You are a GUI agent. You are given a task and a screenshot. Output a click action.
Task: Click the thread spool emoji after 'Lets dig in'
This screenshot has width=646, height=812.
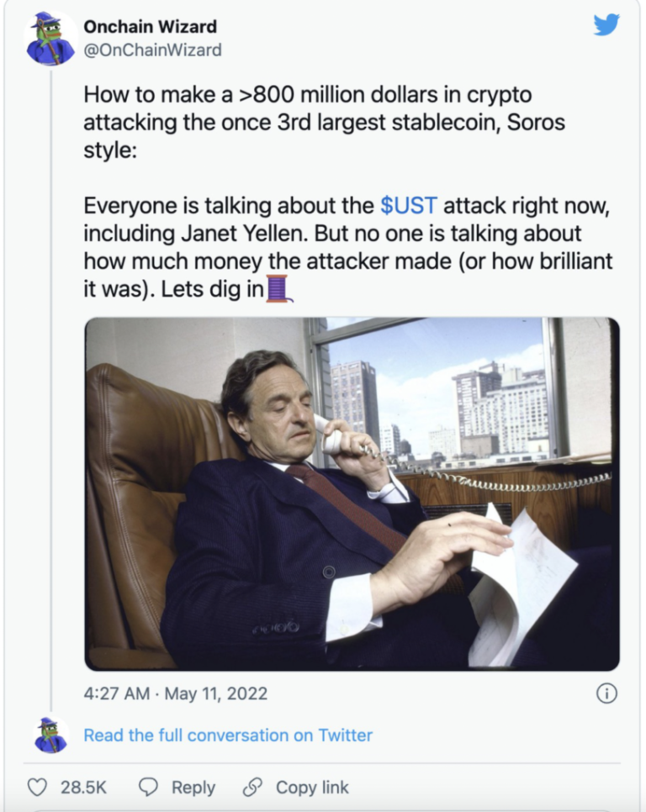278,288
